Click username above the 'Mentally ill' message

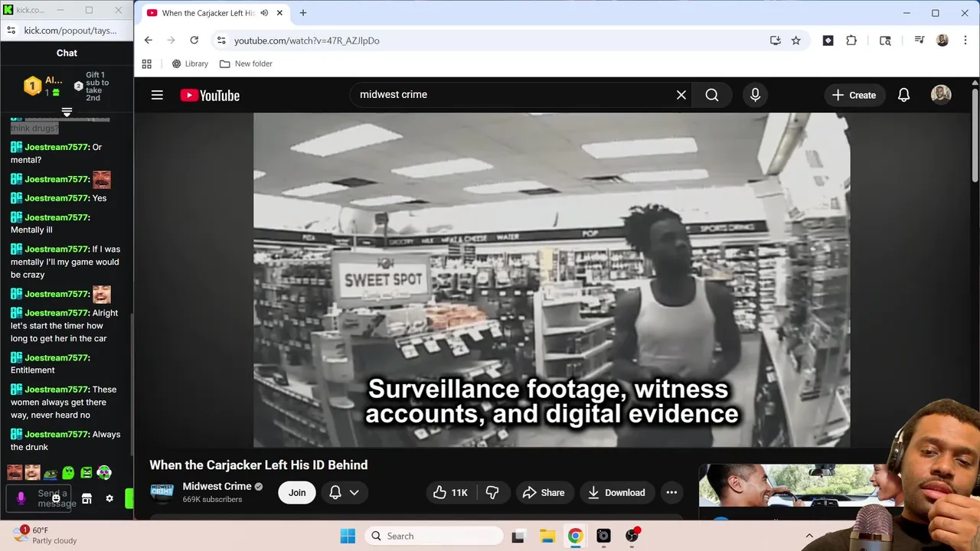(57, 217)
